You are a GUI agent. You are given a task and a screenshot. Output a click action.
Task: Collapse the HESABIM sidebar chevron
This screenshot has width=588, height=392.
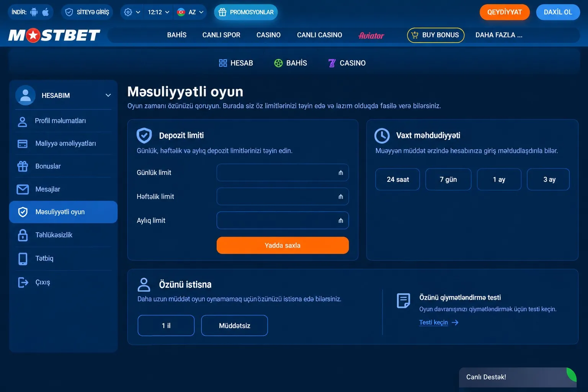pyautogui.click(x=108, y=95)
